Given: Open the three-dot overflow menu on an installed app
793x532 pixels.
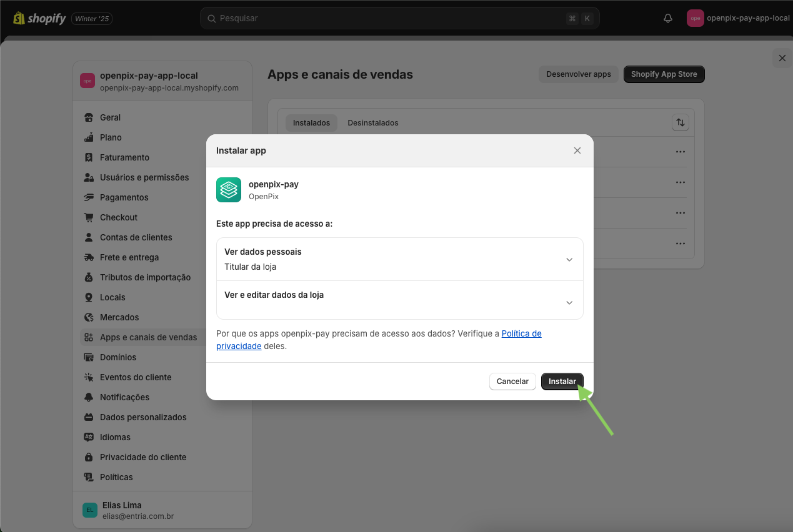Looking at the screenshot, I should pos(680,151).
